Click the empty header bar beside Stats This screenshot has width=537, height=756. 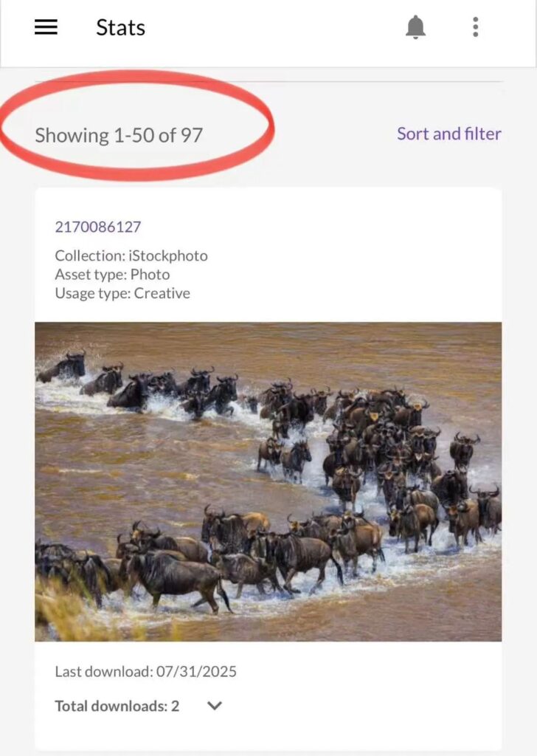(274, 27)
